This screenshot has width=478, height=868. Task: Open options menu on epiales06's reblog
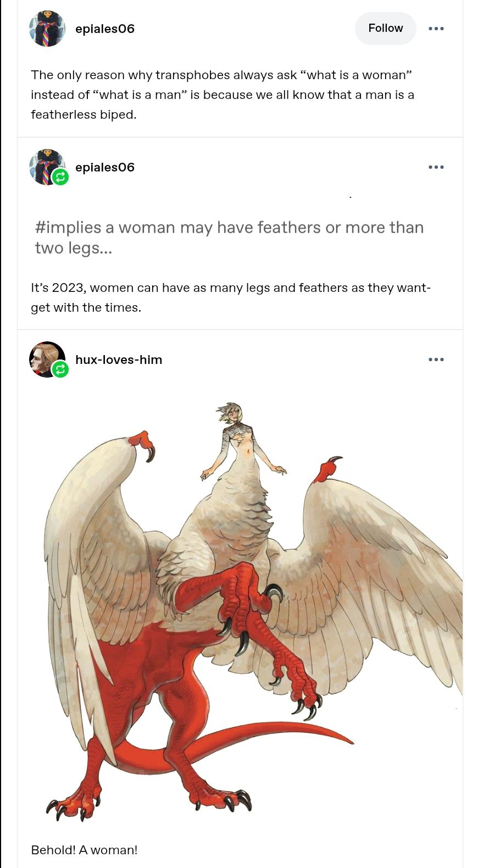tap(436, 167)
